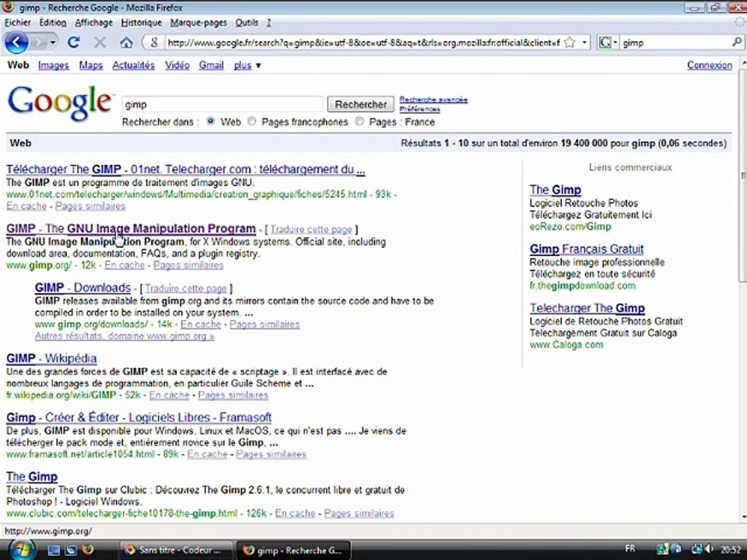Open the Windows Start orb
The image size is (747, 560).
pyautogui.click(x=21, y=550)
